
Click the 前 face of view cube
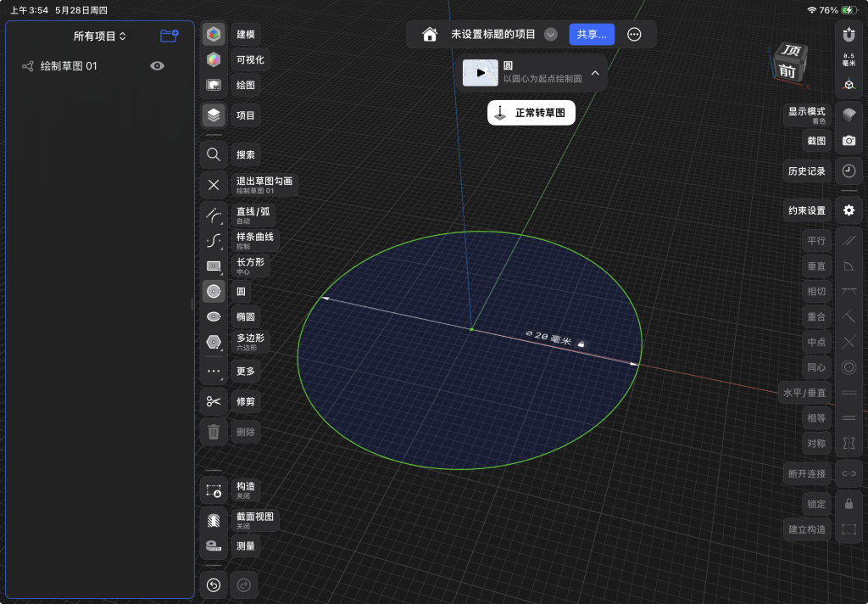787,71
